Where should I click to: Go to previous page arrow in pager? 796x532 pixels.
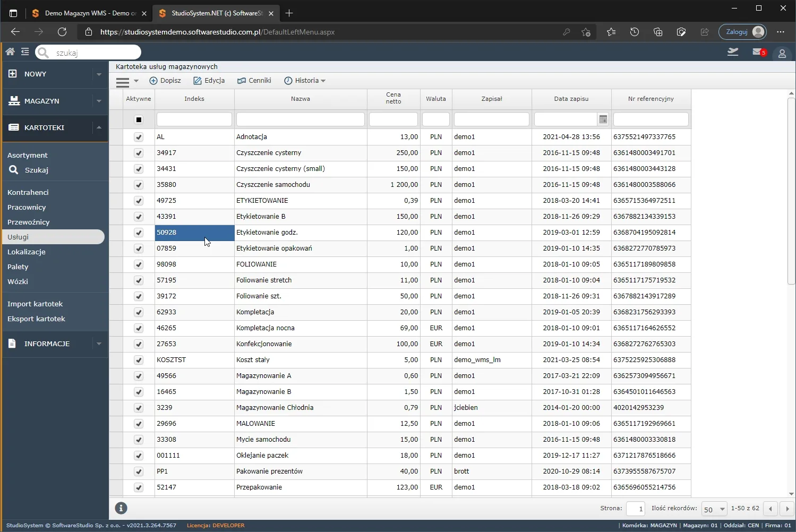771,509
